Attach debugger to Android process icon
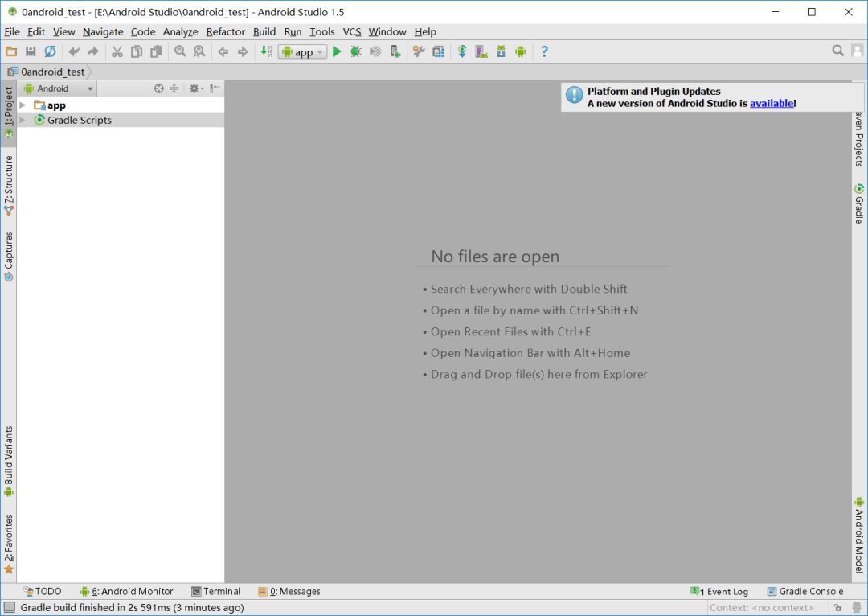868x616 pixels. (395, 51)
